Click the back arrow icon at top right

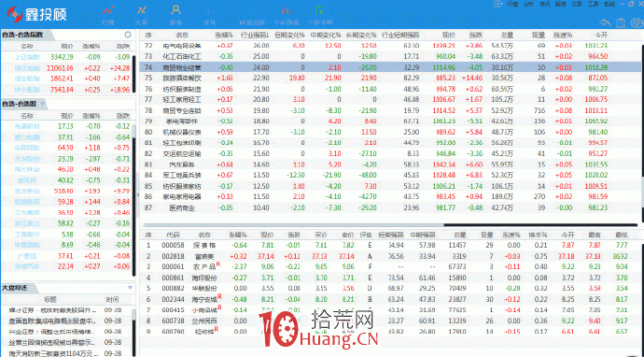[605, 22]
